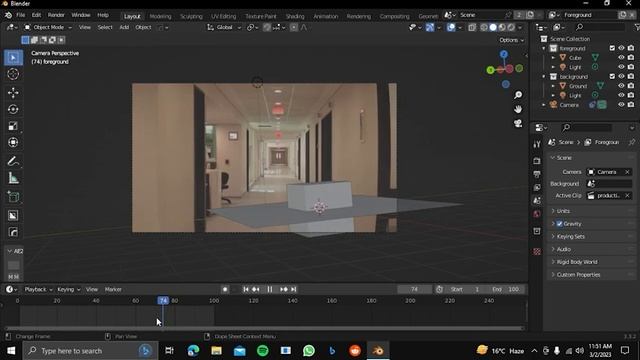This screenshot has height=360, width=640.
Task: Clear the Active Clip field
Action: point(627,196)
